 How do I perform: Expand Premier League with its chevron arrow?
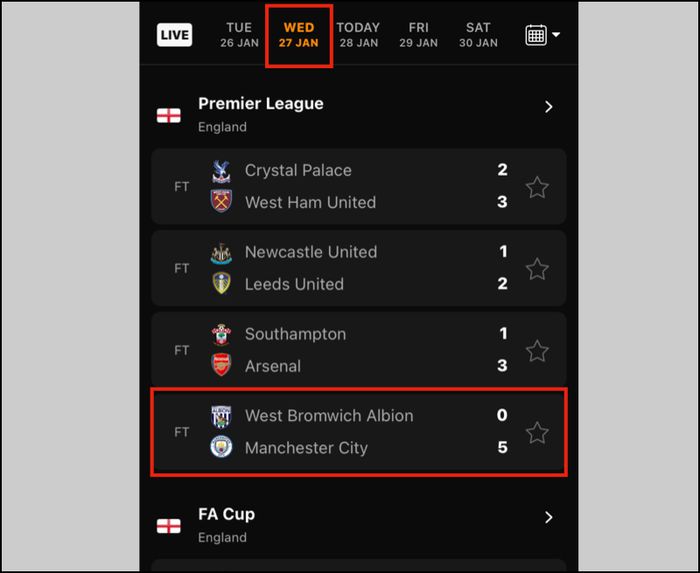point(549,107)
